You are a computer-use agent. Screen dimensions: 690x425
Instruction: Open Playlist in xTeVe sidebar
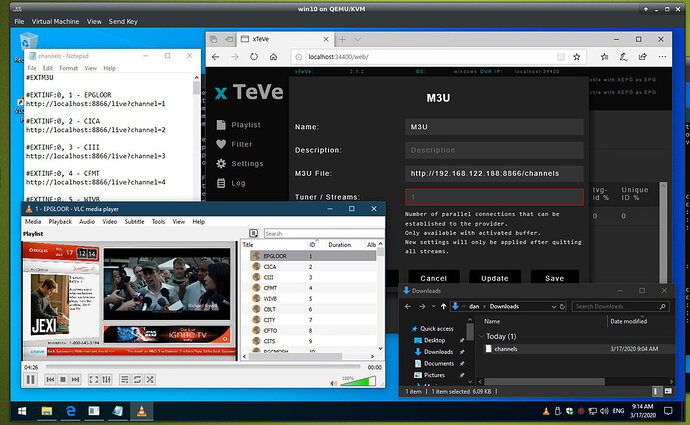tap(239, 125)
